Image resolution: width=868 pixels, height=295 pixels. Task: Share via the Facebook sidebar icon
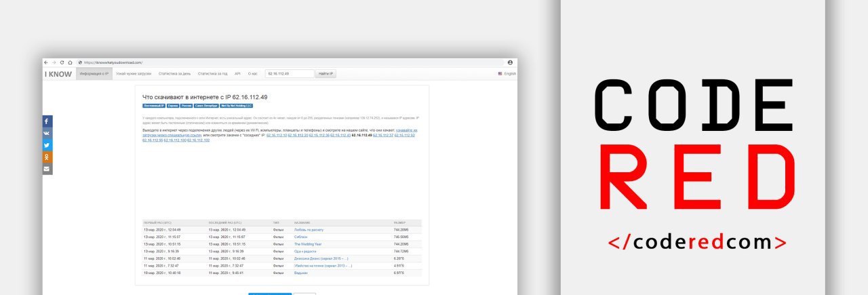(47, 121)
